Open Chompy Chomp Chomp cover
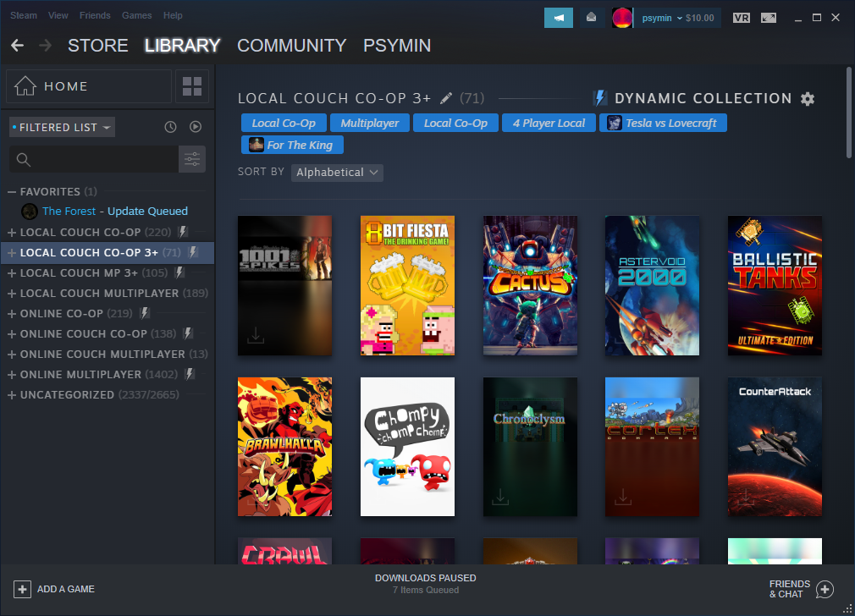Screen dimensions: 855x616 [x=407, y=447]
